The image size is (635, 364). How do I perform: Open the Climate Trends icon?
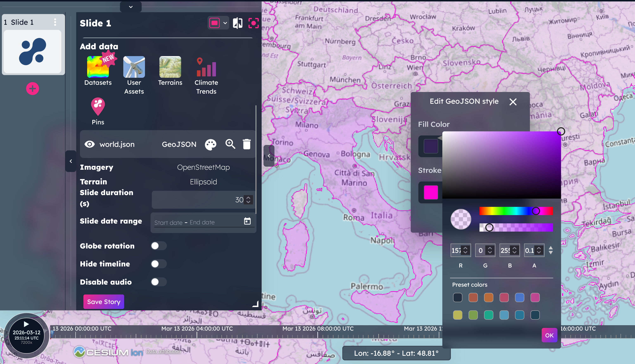point(206,67)
